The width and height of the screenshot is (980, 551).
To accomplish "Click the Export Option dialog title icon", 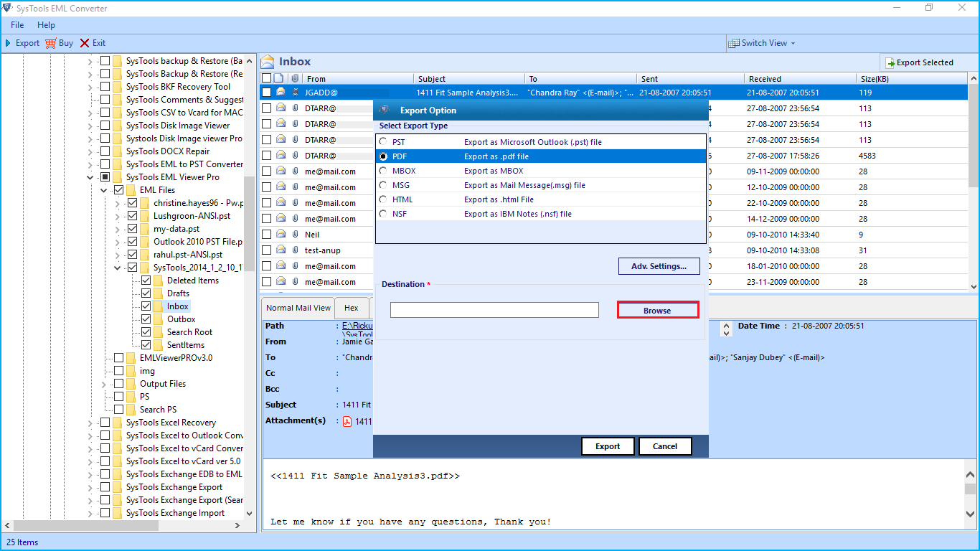I will click(x=385, y=110).
